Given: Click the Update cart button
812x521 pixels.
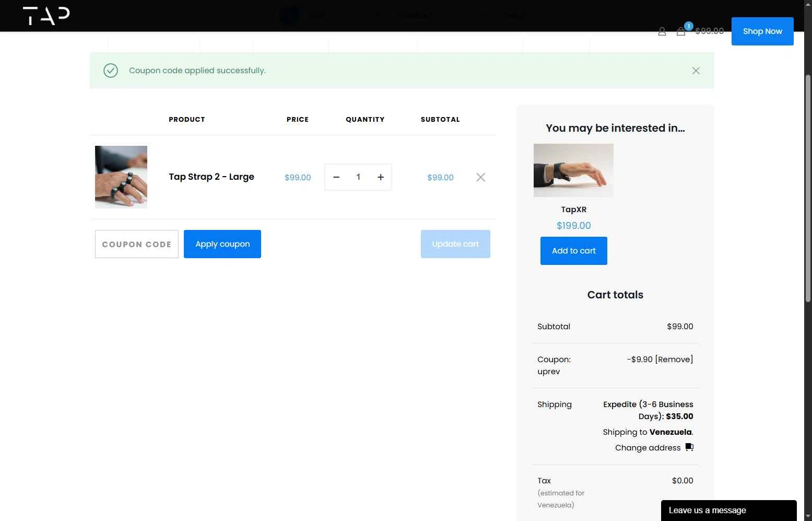Looking at the screenshot, I should pyautogui.click(x=455, y=244).
